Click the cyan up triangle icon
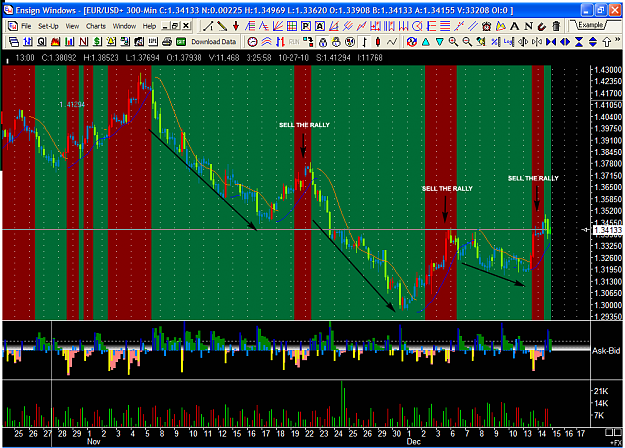The width and height of the screenshot is (625, 448). point(426,42)
